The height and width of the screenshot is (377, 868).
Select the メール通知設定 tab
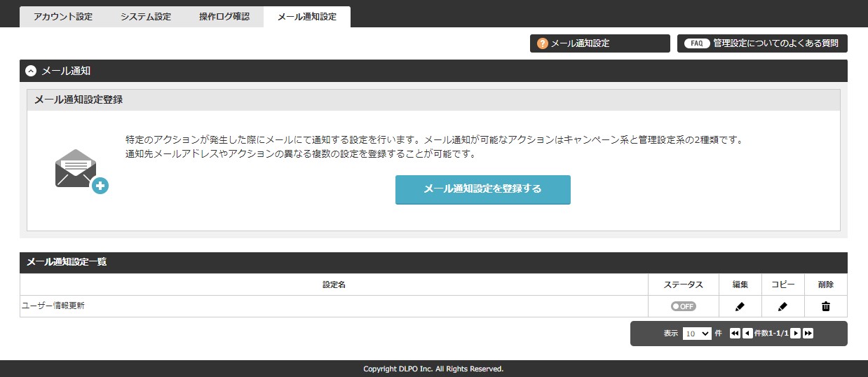click(307, 17)
